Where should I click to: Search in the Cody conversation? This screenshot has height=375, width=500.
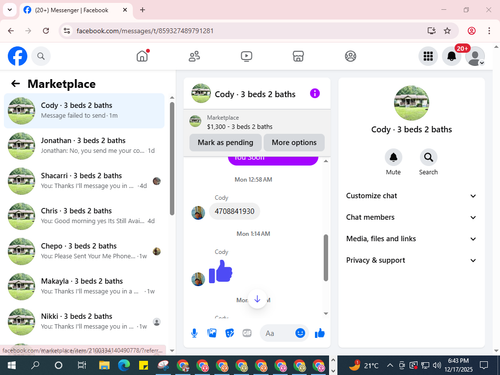click(x=428, y=157)
